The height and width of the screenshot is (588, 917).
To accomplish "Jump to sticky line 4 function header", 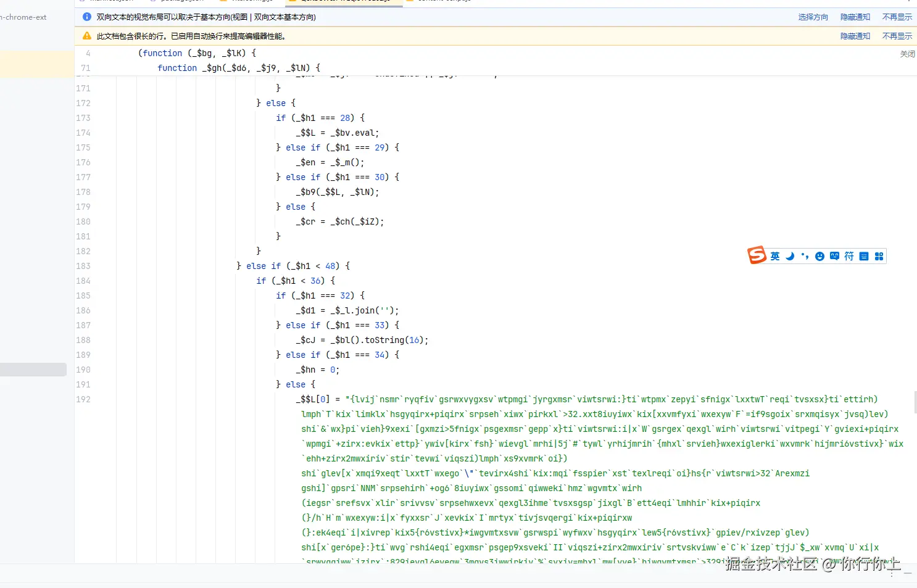I will point(196,53).
